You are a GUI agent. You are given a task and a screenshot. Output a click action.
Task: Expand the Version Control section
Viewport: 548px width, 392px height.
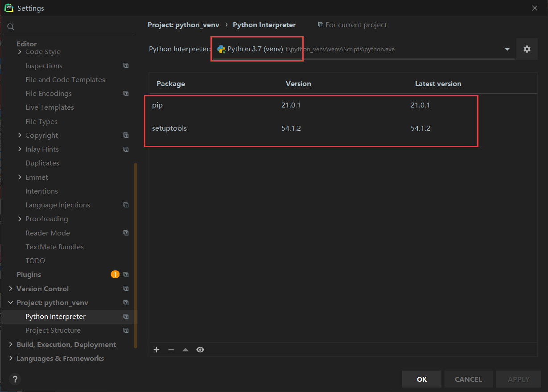11,289
